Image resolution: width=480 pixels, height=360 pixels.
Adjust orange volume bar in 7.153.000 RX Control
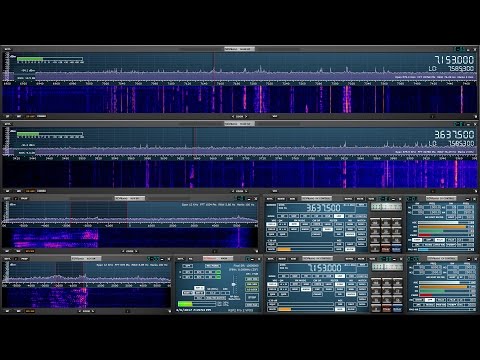click(305, 309)
